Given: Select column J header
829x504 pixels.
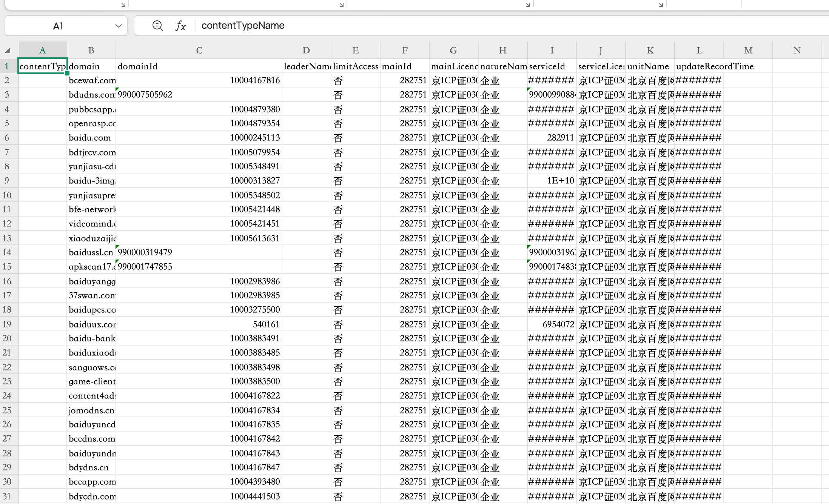Looking at the screenshot, I should 601,50.
